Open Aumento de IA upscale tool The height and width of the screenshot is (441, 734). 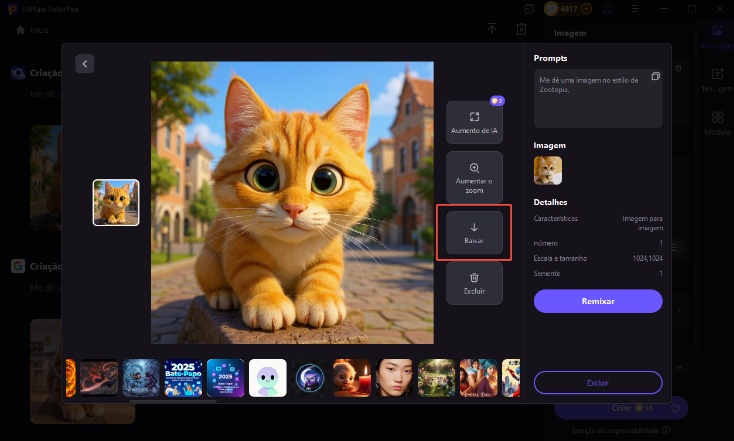[474, 123]
